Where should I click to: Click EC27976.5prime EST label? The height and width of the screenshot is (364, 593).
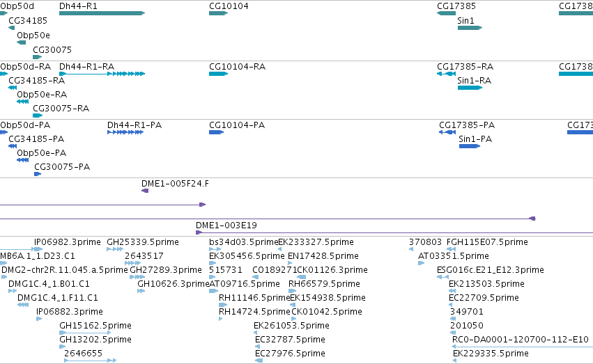tap(290, 354)
